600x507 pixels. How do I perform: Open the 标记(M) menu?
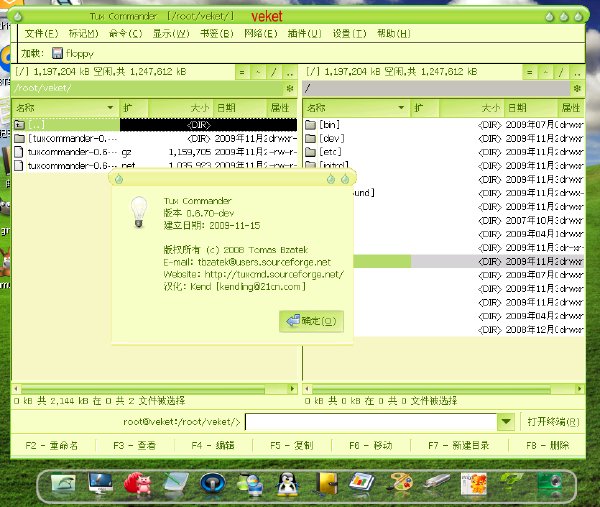coord(83,34)
